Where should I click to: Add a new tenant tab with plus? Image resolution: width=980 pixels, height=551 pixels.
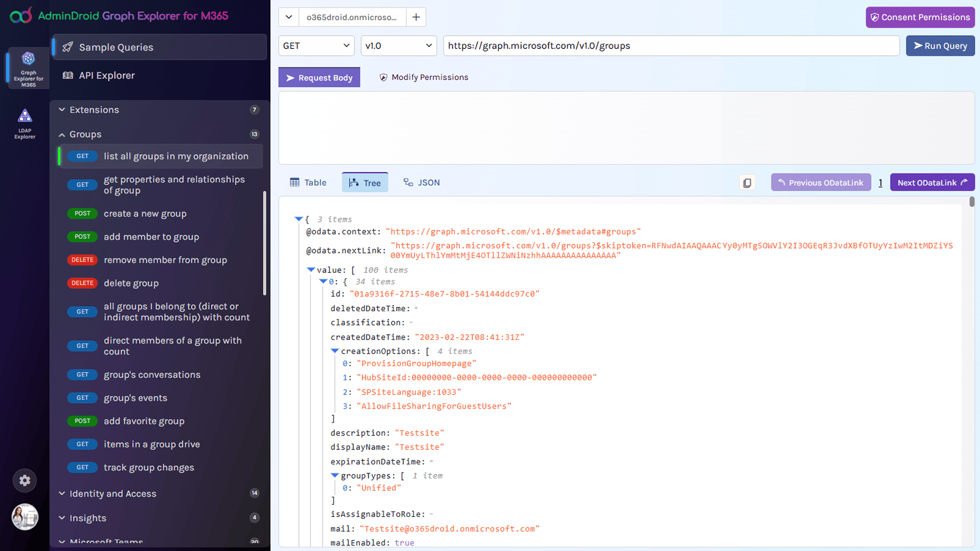[x=416, y=17]
